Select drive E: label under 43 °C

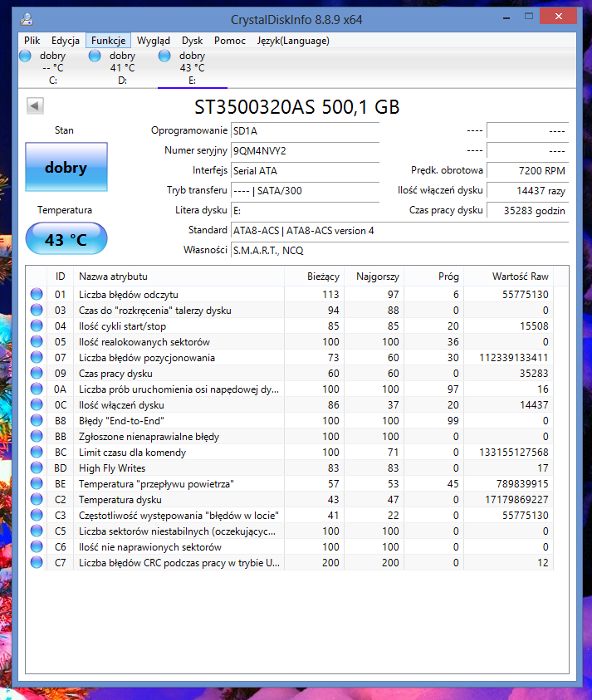click(192, 81)
